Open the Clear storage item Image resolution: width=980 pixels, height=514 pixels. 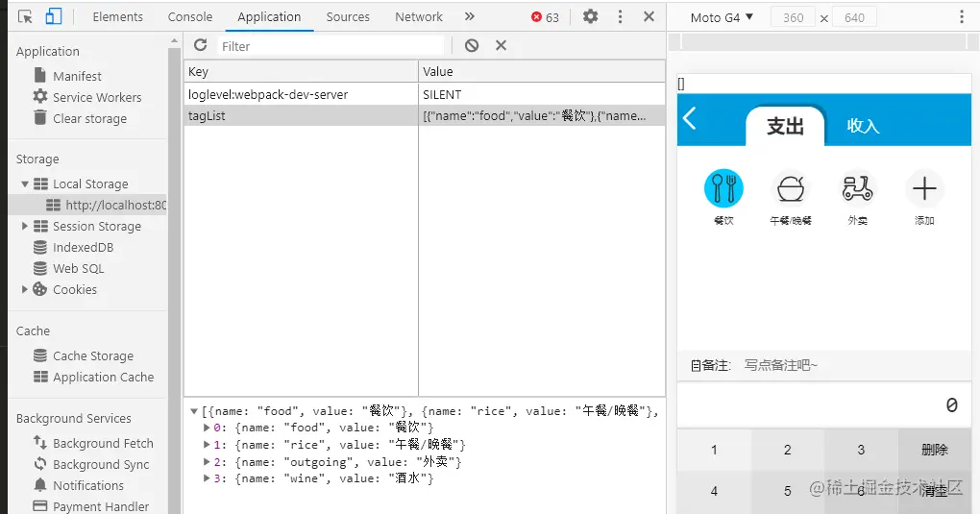click(x=89, y=118)
